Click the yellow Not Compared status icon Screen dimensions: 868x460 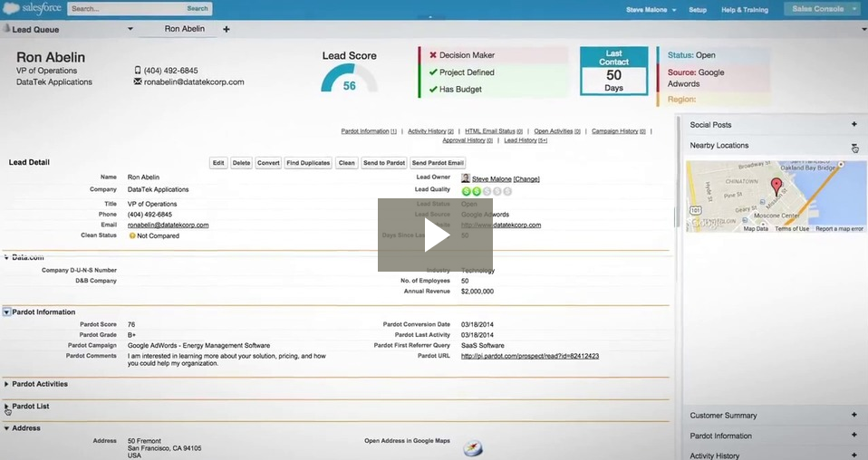[x=131, y=235]
